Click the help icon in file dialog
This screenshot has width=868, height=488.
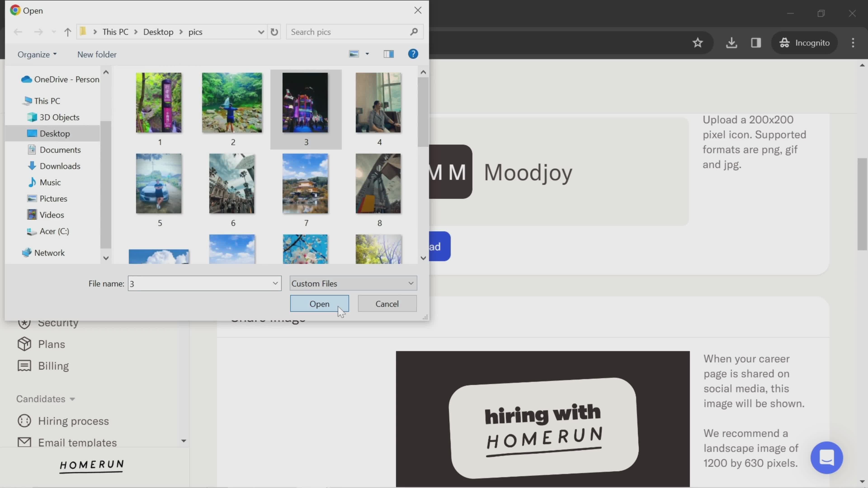(414, 54)
